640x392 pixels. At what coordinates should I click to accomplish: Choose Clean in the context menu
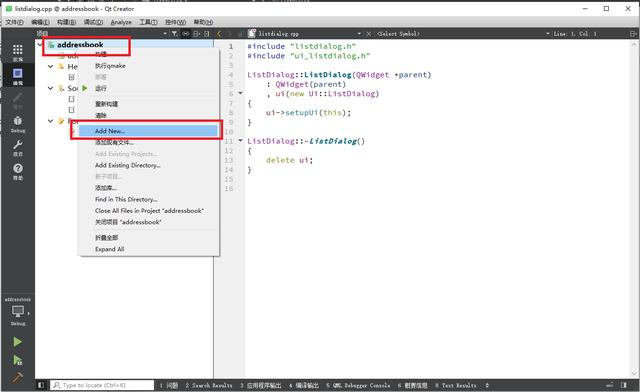[148, 115]
